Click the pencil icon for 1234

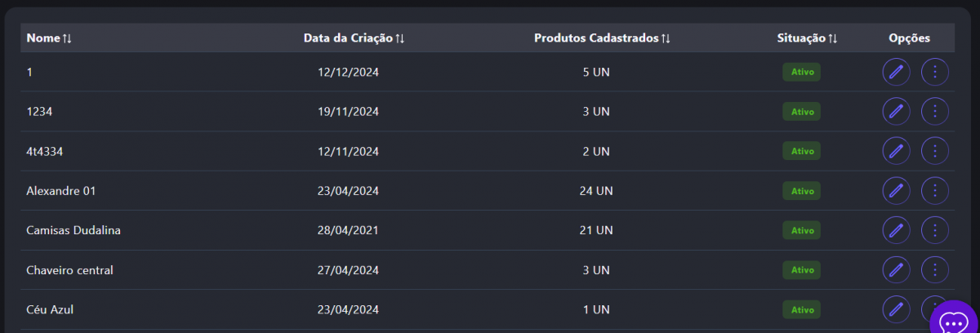point(896,111)
